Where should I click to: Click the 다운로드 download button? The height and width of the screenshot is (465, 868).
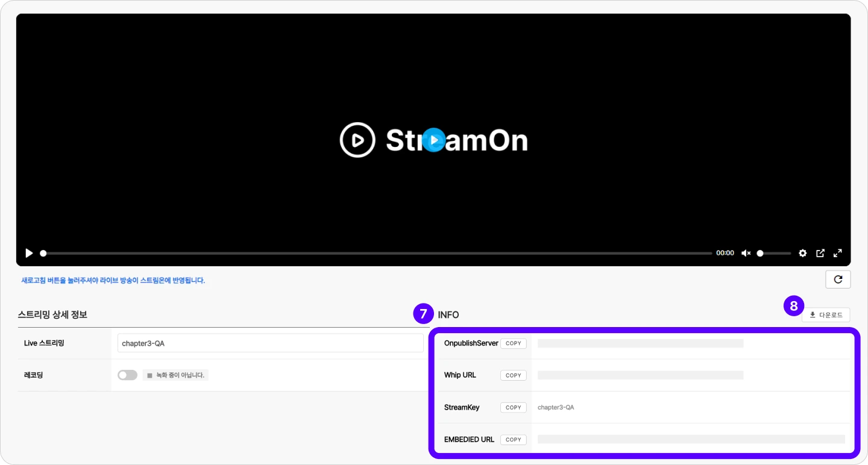pyautogui.click(x=826, y=315)
